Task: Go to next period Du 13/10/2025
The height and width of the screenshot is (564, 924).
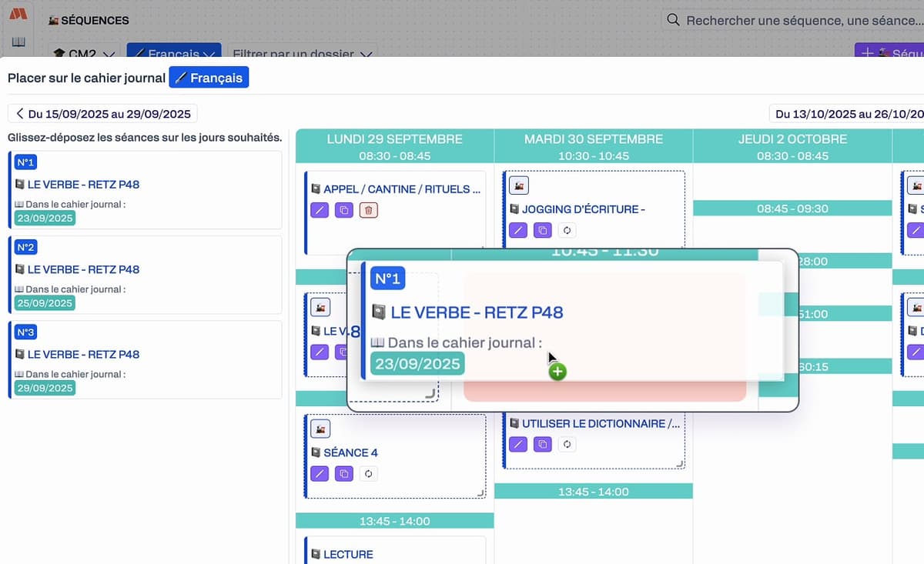Action: coord(847,114)
